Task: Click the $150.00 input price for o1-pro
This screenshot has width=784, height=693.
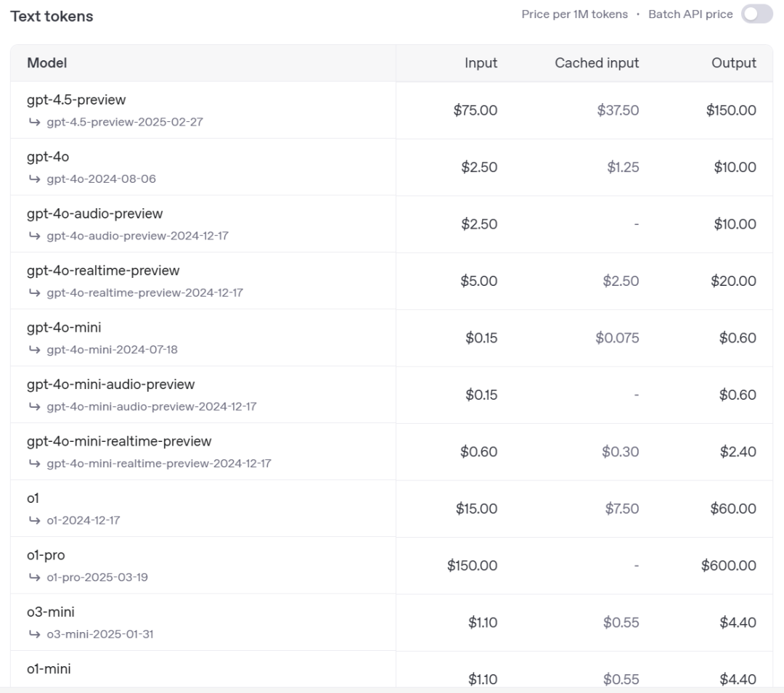Action: tap(472, 565)
